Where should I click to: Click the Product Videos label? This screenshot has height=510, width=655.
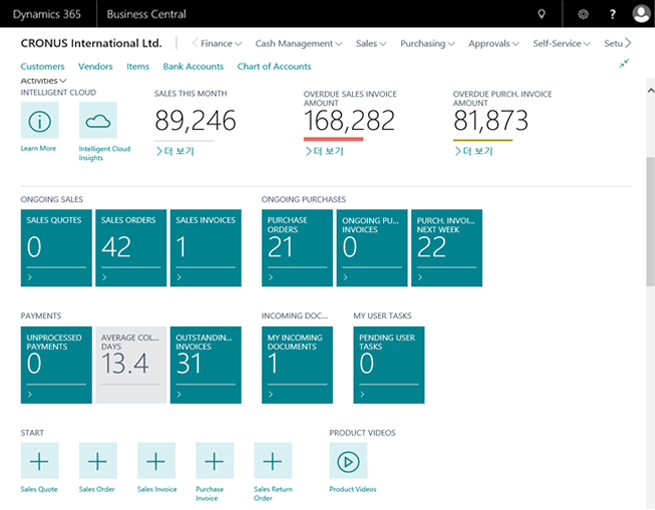[x=353, y=489]
